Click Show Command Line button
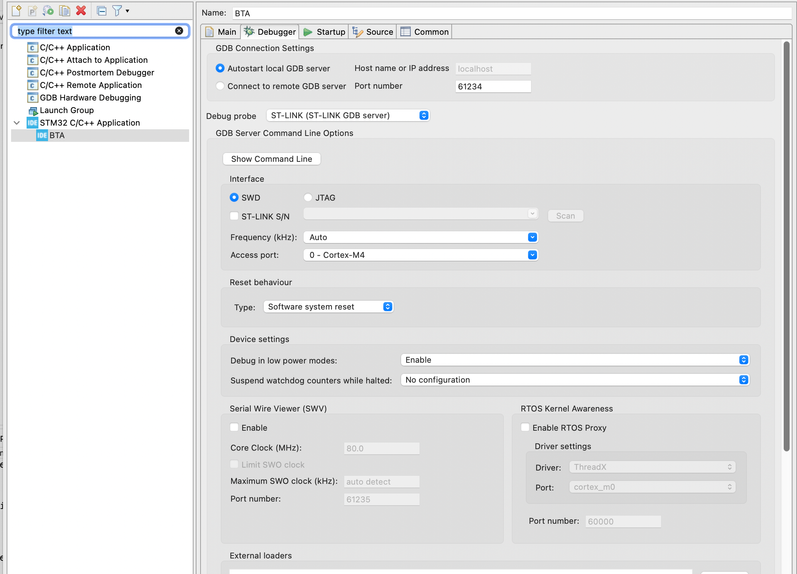 (x=271, y=159)
